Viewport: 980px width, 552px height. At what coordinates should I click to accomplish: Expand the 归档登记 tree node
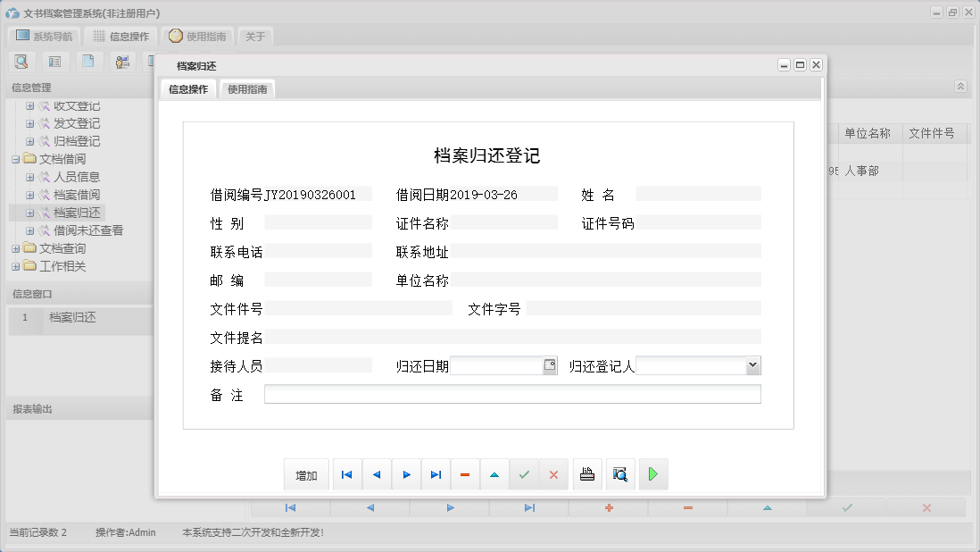coord(30,141)
